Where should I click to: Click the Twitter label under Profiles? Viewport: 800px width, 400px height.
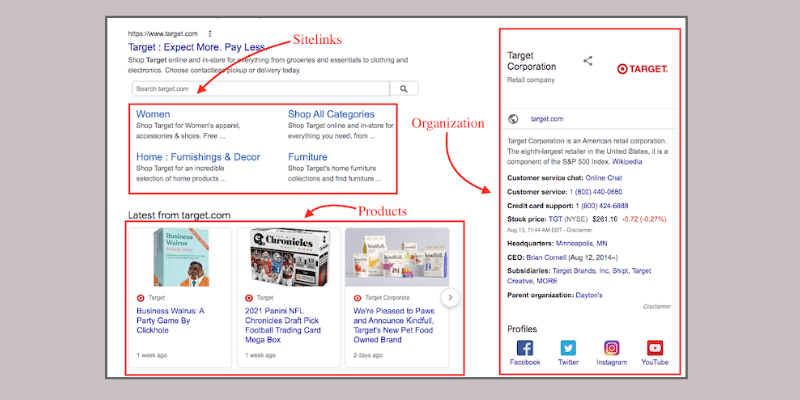coord(568,362)
